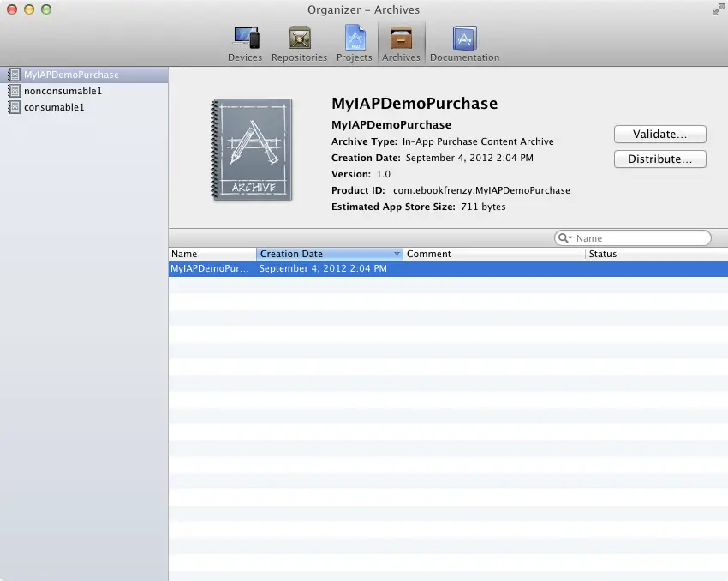Click the large Archive notebook icon

[x=252, y=150]
